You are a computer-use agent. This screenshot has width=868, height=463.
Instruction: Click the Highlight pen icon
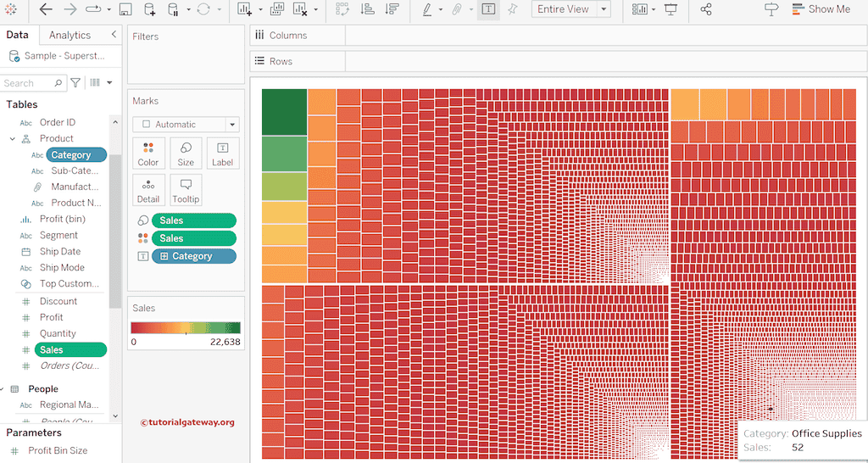click(427, 9)
